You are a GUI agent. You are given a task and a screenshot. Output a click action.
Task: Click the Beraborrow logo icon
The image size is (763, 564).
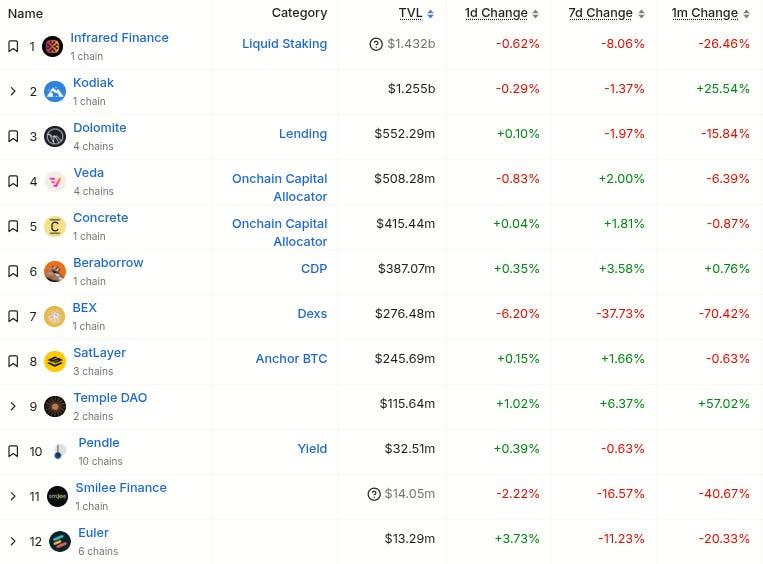tap(56, 271)
